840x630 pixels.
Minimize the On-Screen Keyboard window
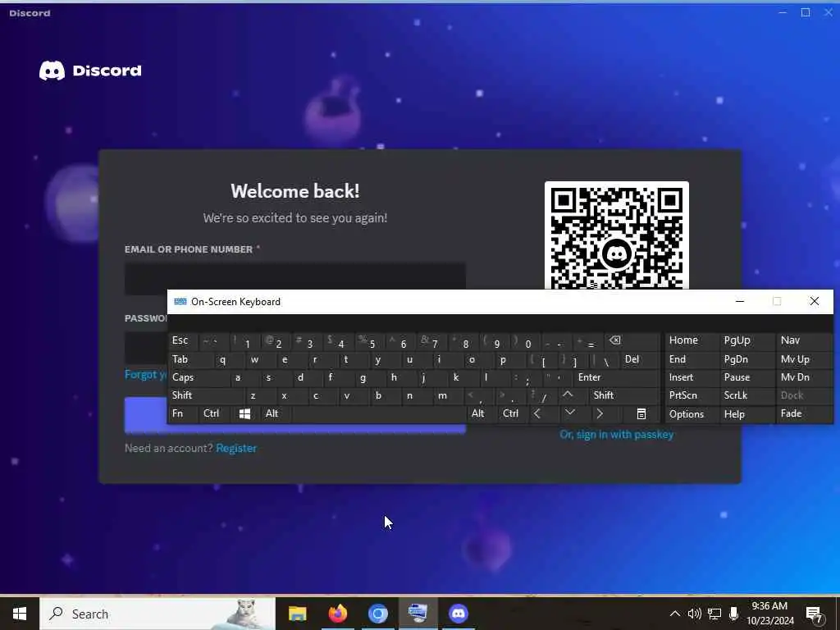740,302
